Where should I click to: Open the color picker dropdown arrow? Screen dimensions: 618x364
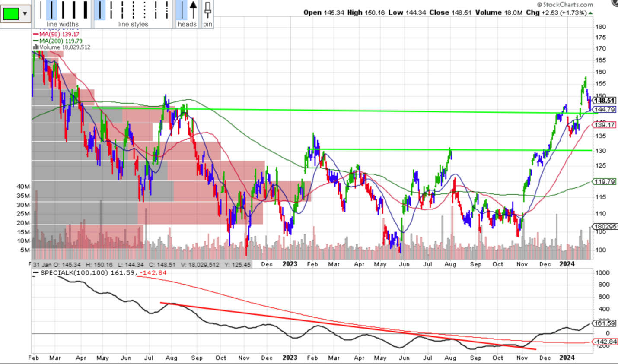click(x=24, y=13)
